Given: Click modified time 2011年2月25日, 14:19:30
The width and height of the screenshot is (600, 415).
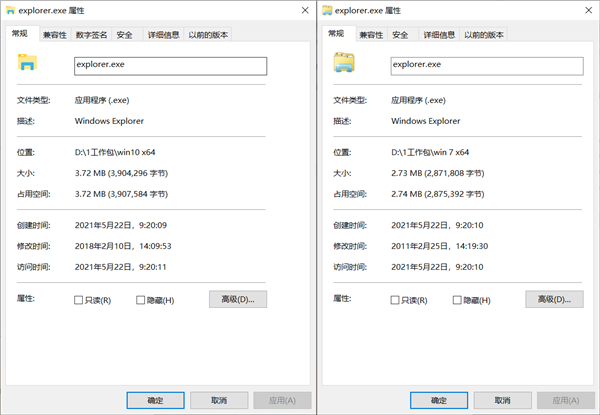Looking at the screenshot, I should coord(439,246).
